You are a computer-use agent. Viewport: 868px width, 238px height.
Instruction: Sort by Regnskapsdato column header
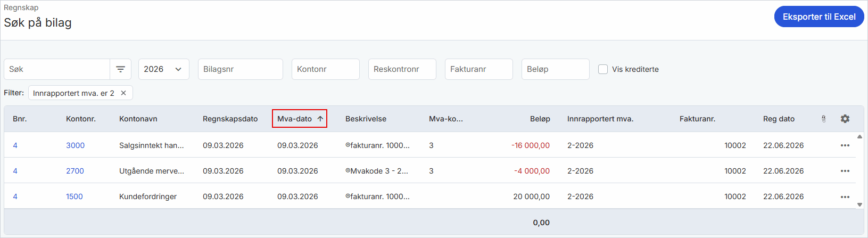coord(230,119)
